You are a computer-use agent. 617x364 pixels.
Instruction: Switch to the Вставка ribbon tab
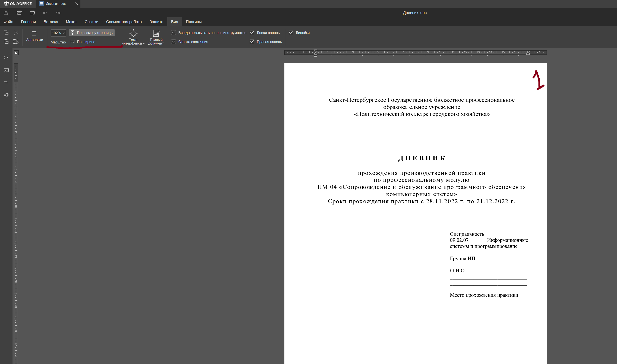click(x=51, y=22)
